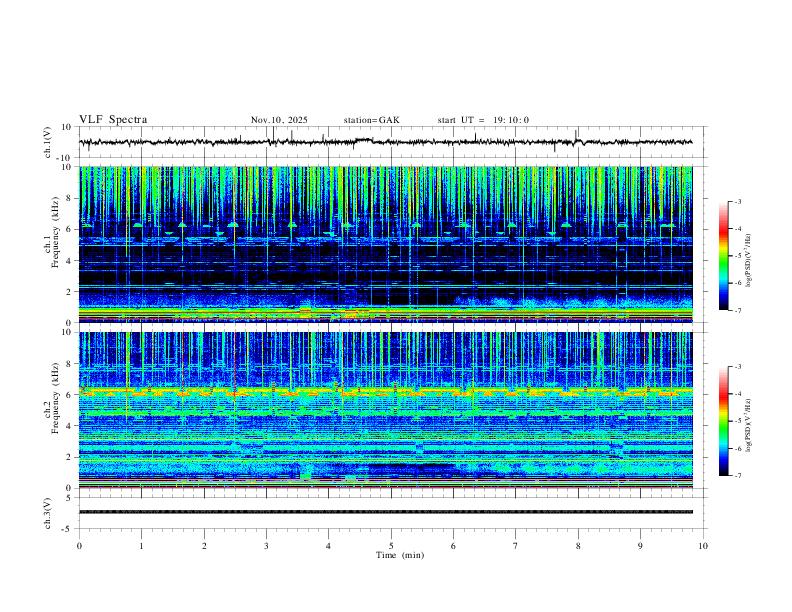Click the ch.2 colorbar 'log(PSD)(V²/Hz)' label
Viewport: 792px width, 612px height.
[749, 425]
